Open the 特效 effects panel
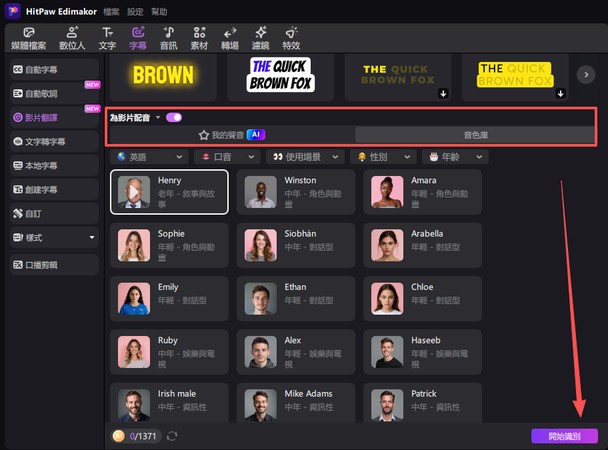The image size is (608, 450). [291, 39]
